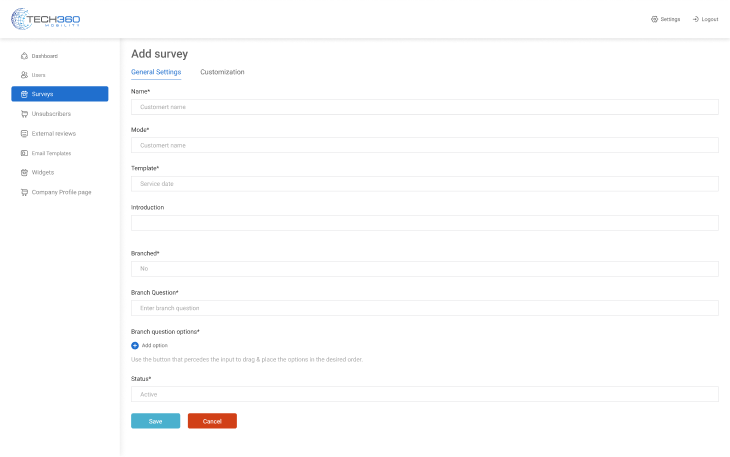Open the Branched dropdown showing No

click(x=425, y=269)
